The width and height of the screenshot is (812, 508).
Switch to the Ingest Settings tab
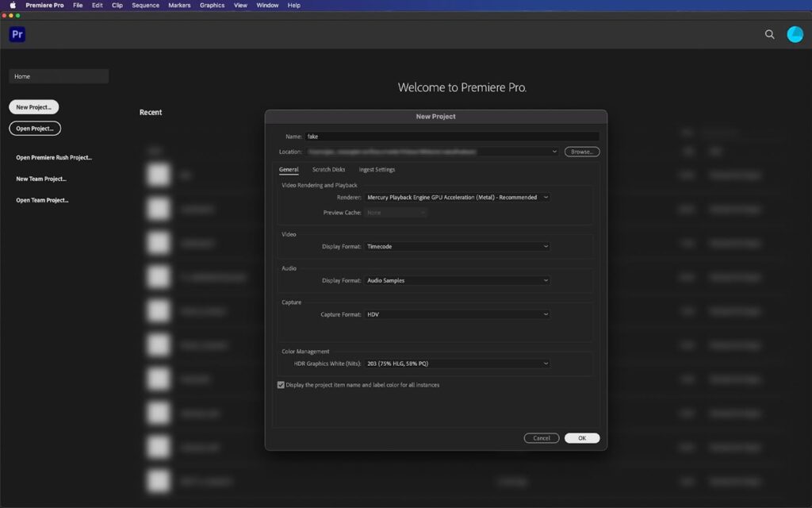(377, 170)
